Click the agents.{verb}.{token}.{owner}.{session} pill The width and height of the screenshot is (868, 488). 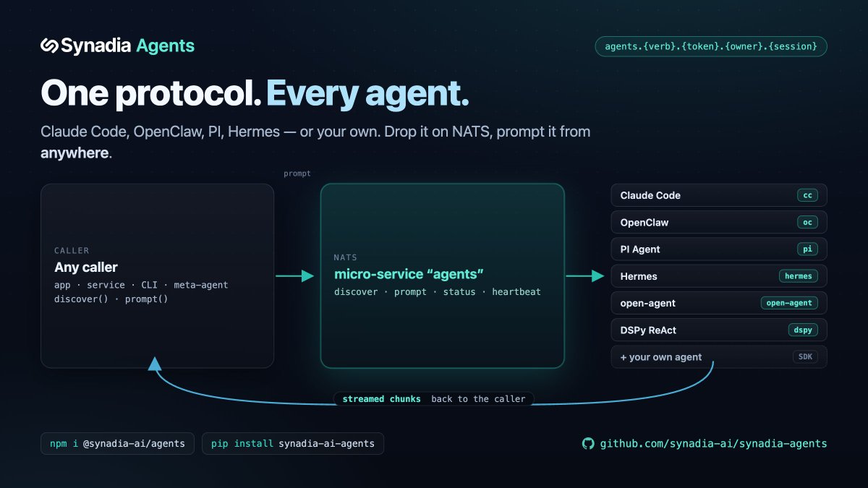(x=711, y=46)
